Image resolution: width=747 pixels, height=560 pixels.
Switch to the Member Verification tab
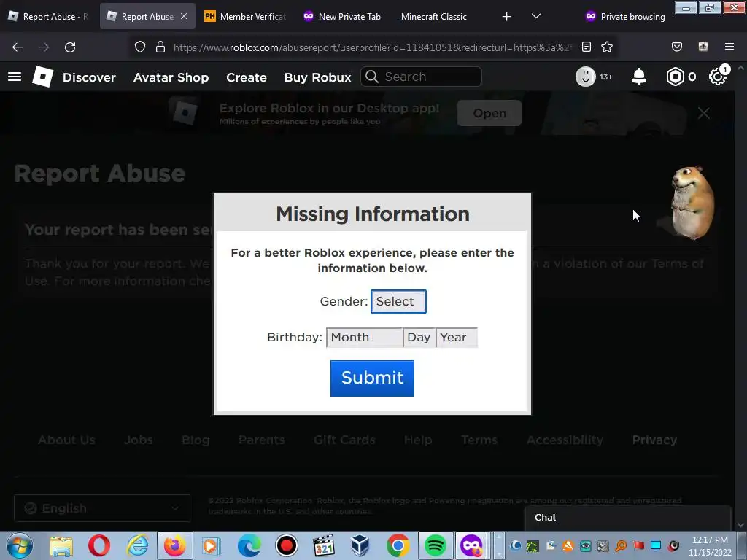(x=244, y=17)
